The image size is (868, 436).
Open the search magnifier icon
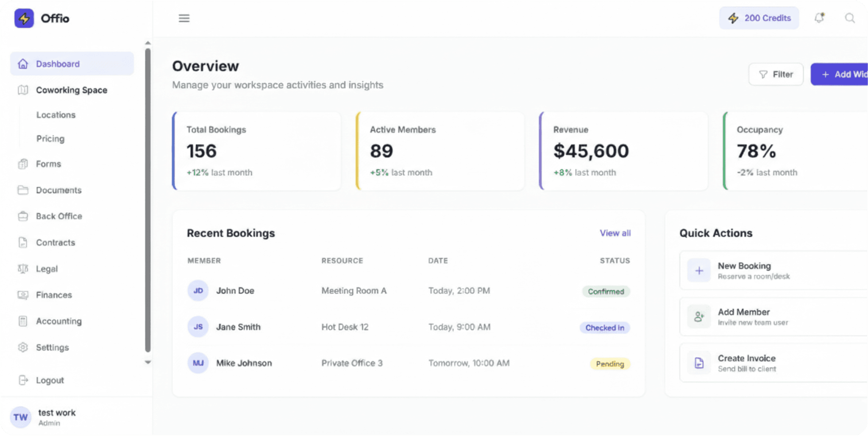[x=850, y=18]
